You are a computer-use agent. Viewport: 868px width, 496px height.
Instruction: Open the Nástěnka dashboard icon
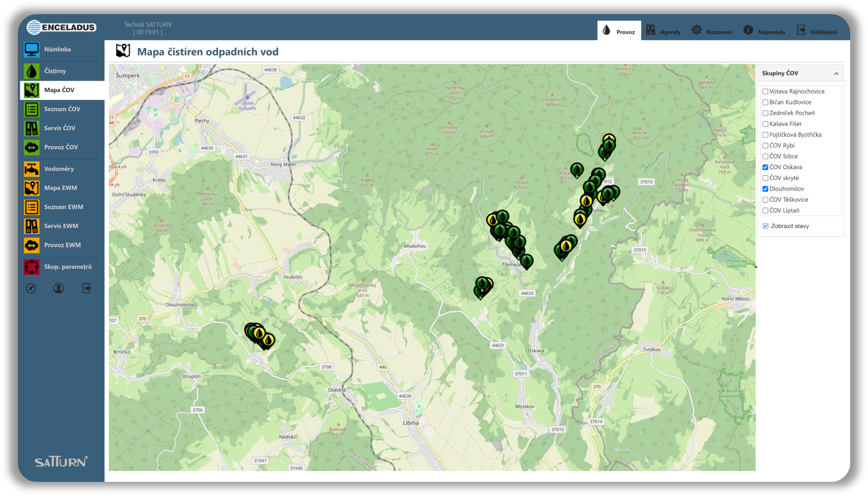(32, 49)
